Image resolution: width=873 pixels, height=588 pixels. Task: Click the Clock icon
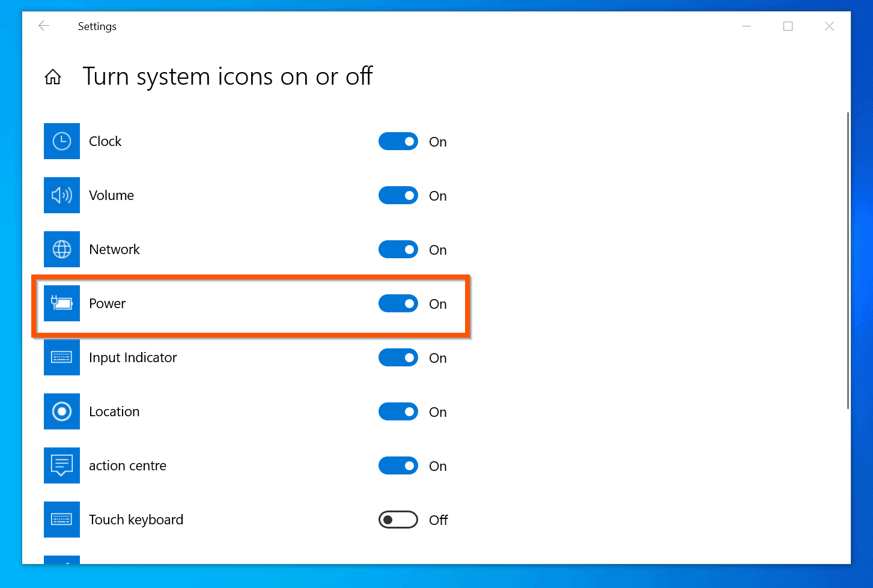(x=61, y=141)
